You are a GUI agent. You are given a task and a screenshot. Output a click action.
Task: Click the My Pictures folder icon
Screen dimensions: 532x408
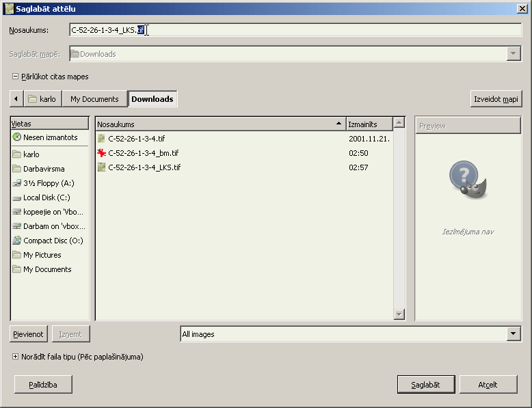tap(16, 255)
